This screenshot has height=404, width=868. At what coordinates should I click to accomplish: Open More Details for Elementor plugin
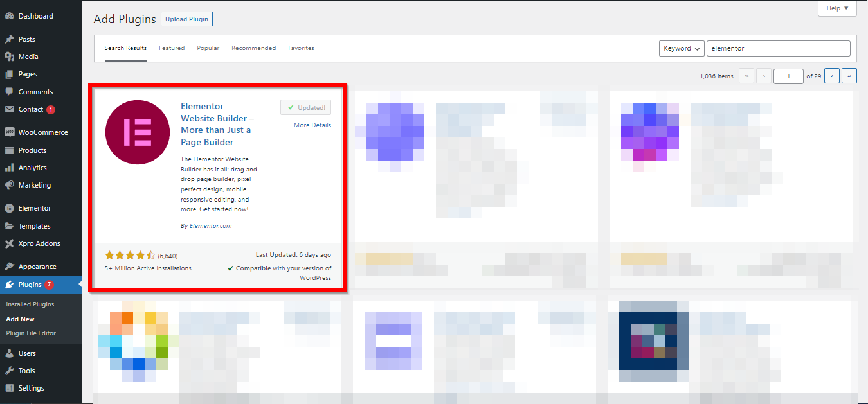(312, 125)
